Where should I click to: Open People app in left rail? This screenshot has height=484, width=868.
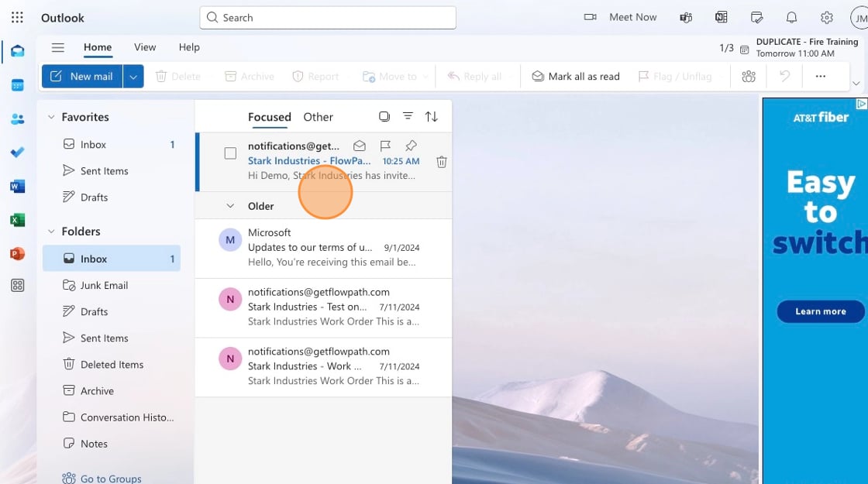click(17, 119)
